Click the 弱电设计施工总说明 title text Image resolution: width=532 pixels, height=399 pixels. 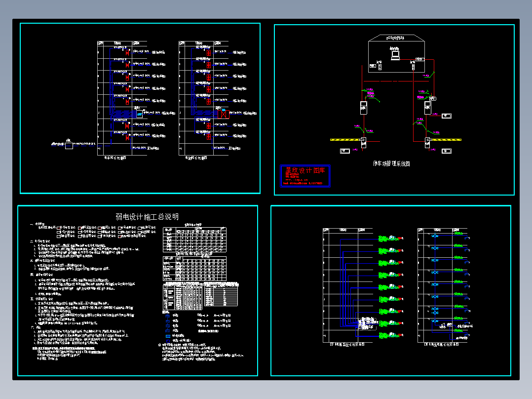(x=147, y=217)
